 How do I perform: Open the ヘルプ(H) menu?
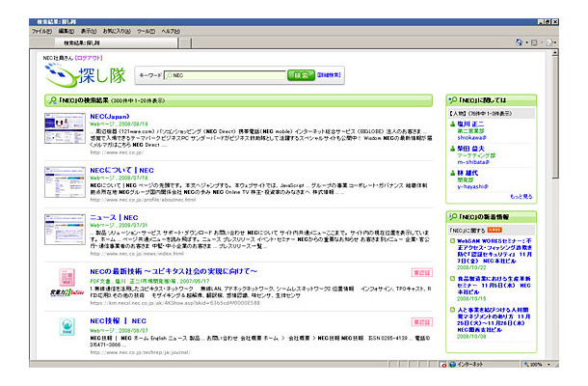point(171,31)
